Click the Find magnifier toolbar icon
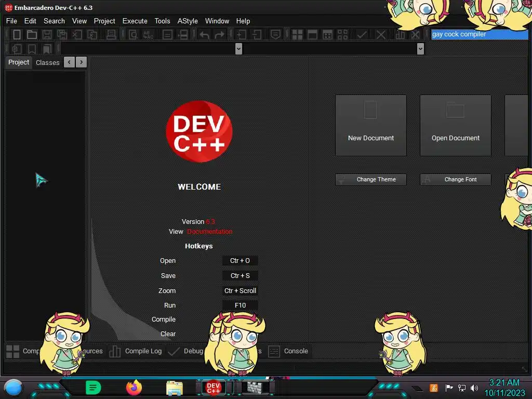This screenshot has height=399, width=532. coord(133,34)
